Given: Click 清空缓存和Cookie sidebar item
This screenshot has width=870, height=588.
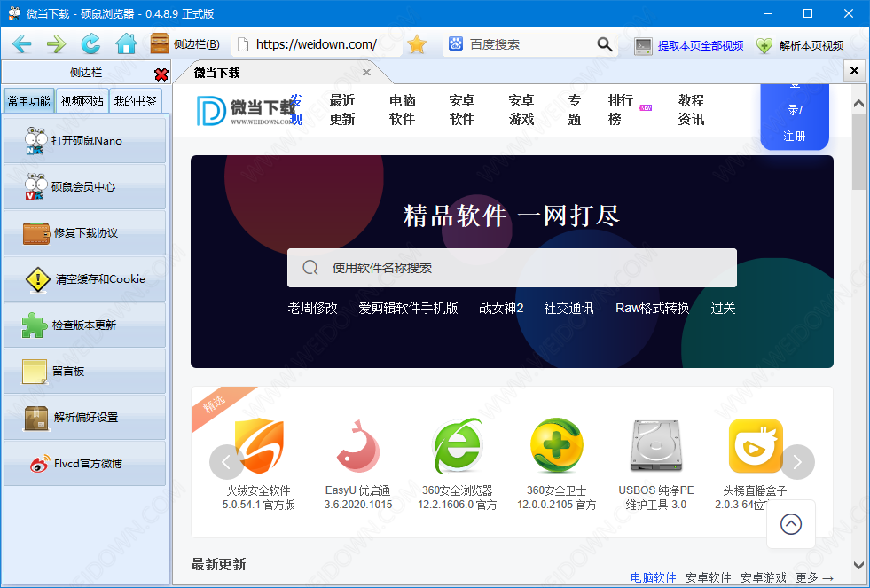Looking at the screenshot, I should pyautogui.click(x=85, y=278).
